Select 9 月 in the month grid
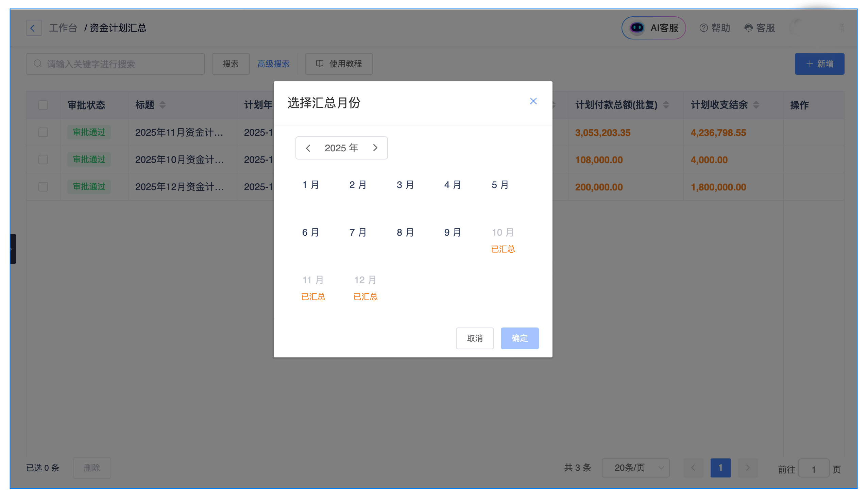The height and width of the screenshot is (504, 867). tap(452, 233)
